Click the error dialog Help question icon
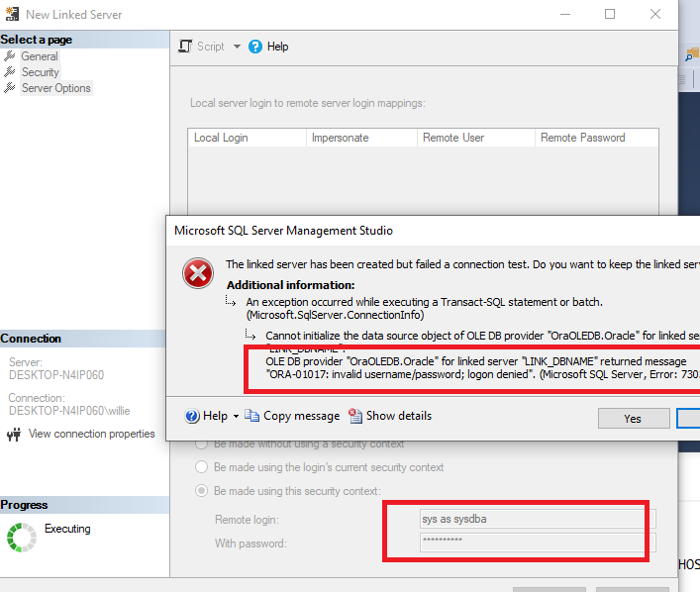Image resolution: width=700 pixels, height=592 pixels. 192,416
